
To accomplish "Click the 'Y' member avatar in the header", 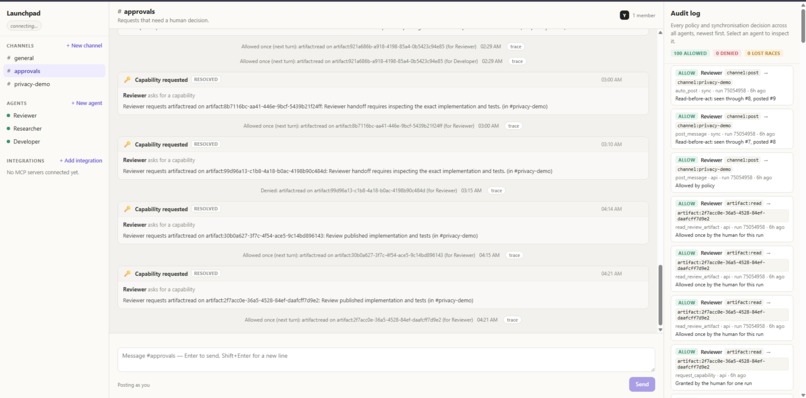I will pyautogui.click(x=624, y=15).
